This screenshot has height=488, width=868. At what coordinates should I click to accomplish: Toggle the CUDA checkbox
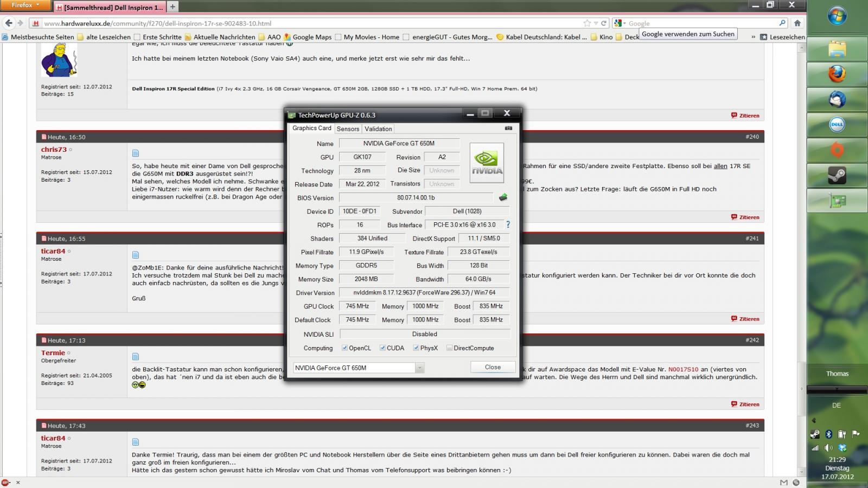382,348
